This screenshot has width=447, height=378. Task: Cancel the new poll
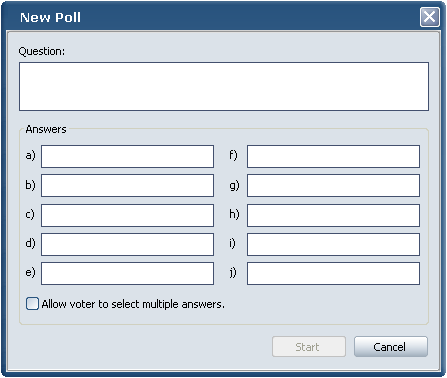coord(391,347)
